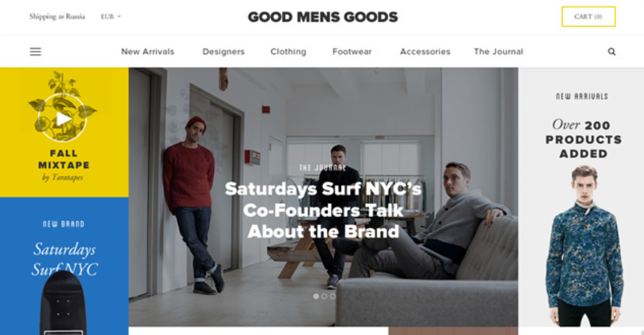The image size is (644, 335).
Task: Visit The Journal section
Action: point(499,52)
